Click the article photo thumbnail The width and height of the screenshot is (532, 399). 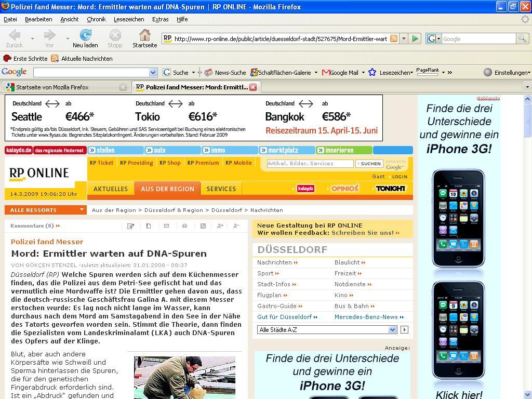coord(184,378)
